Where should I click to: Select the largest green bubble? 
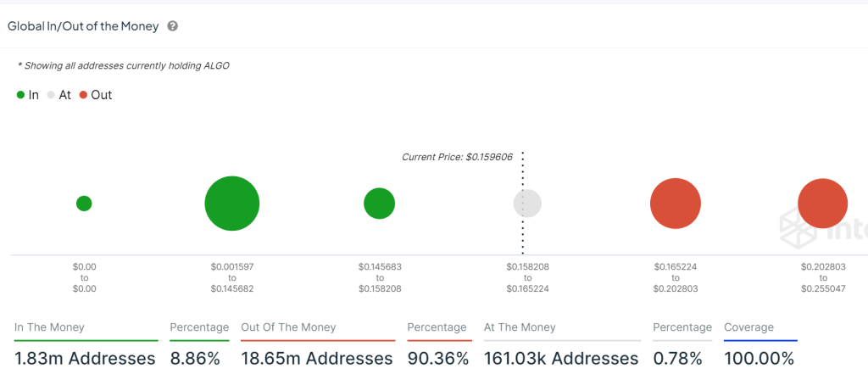232,204
